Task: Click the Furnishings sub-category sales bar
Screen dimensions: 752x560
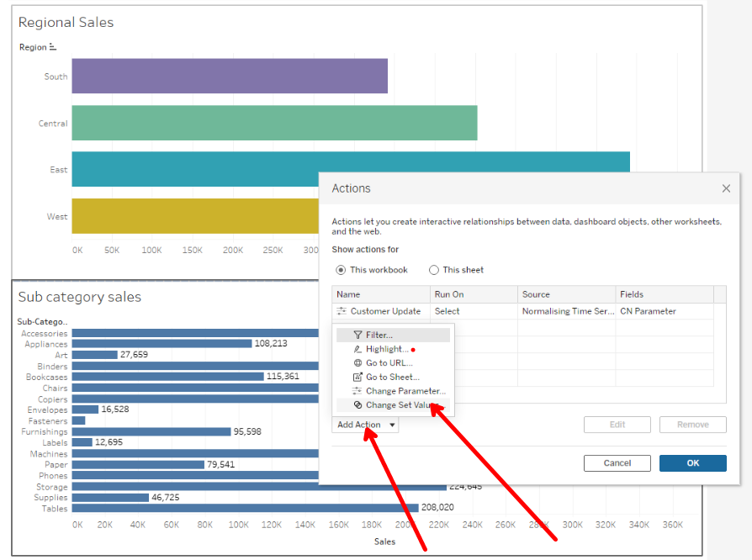Action: (x=151, y=431)
